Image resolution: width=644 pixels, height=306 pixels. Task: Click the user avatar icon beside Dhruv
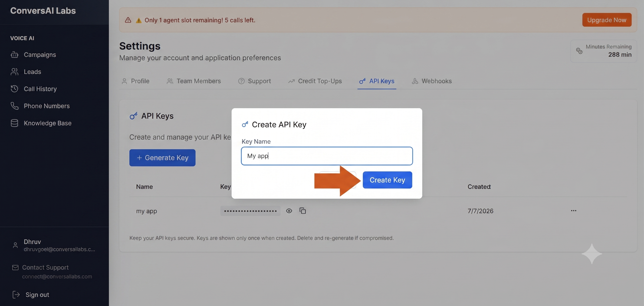point(15,245)
